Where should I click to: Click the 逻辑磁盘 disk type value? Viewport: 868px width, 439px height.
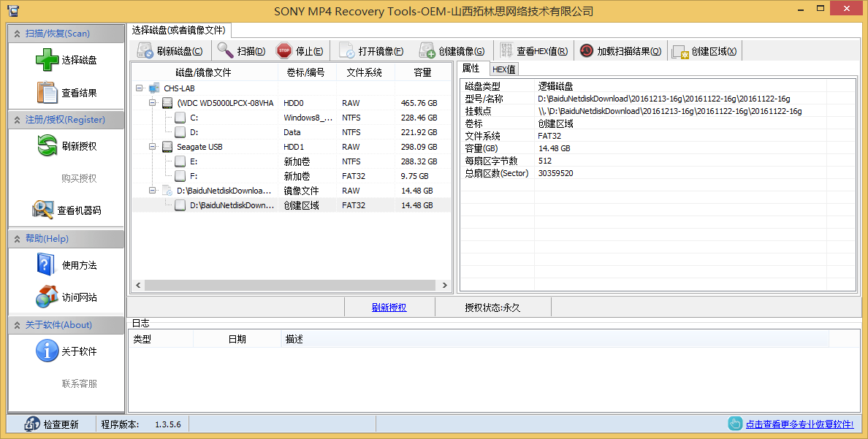(x=556, y=86)
